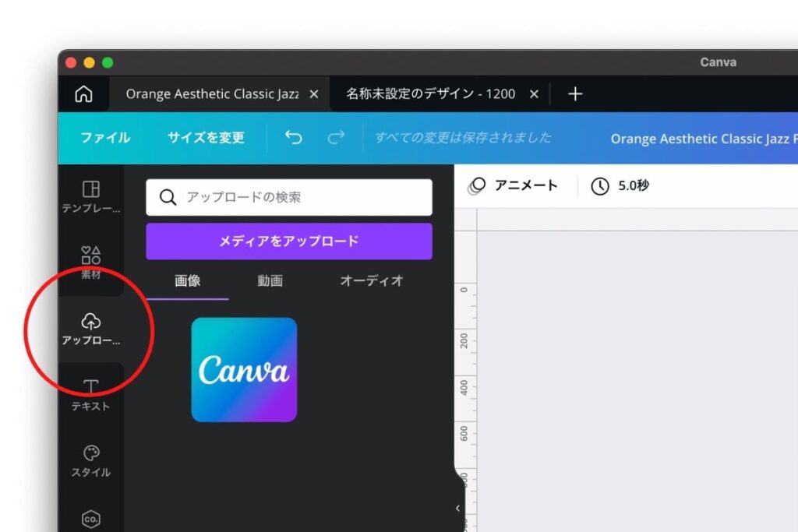The width and height of the screenshot is (798, 532).
Task: Click the design title Orange Aesthetic Classic Jazz
Action: coord(704,139)
